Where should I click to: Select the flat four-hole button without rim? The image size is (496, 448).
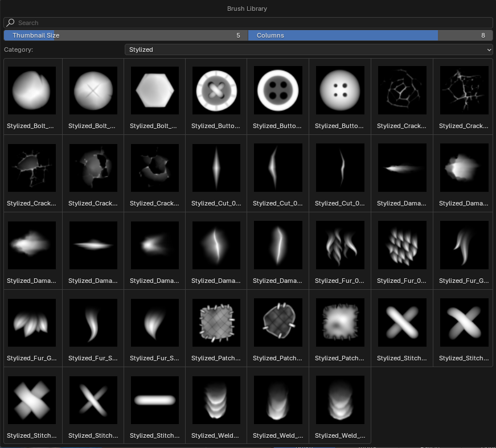340,90
